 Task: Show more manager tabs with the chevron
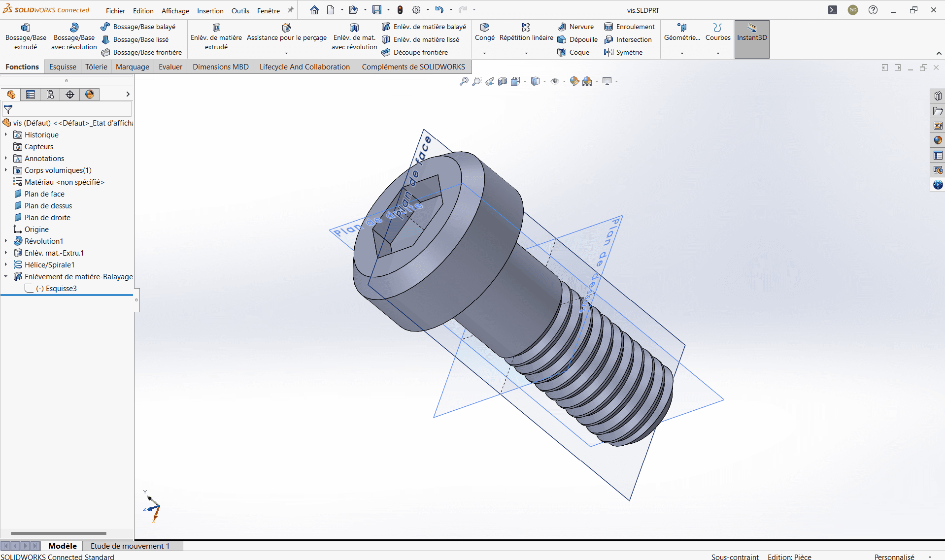pyautogui.click(x=128, y=94)
